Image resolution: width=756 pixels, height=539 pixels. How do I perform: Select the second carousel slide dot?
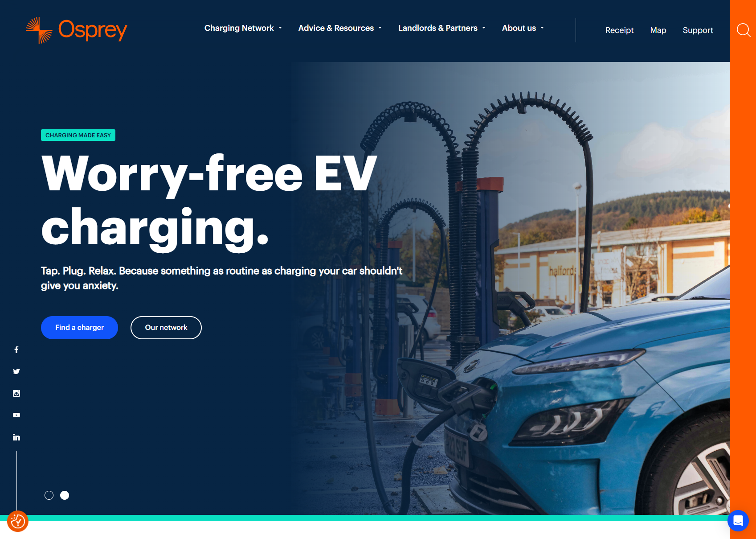[x=65, y=495]
